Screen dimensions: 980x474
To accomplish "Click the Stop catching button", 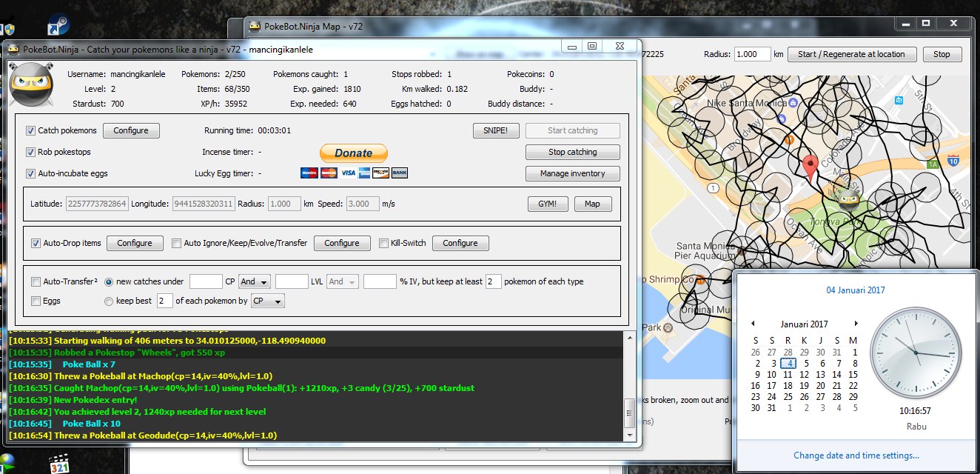I will (573, 152).
